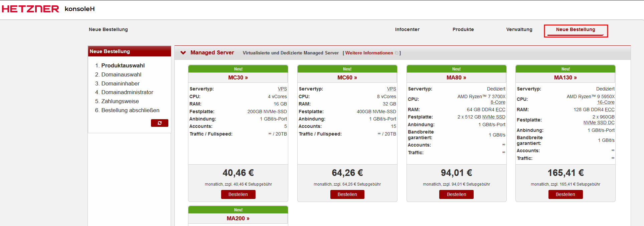The width and height of the screenshot is (644, 226).
Task: Click the external link icon beside Weitere Informationen
Action: [396, 53]
